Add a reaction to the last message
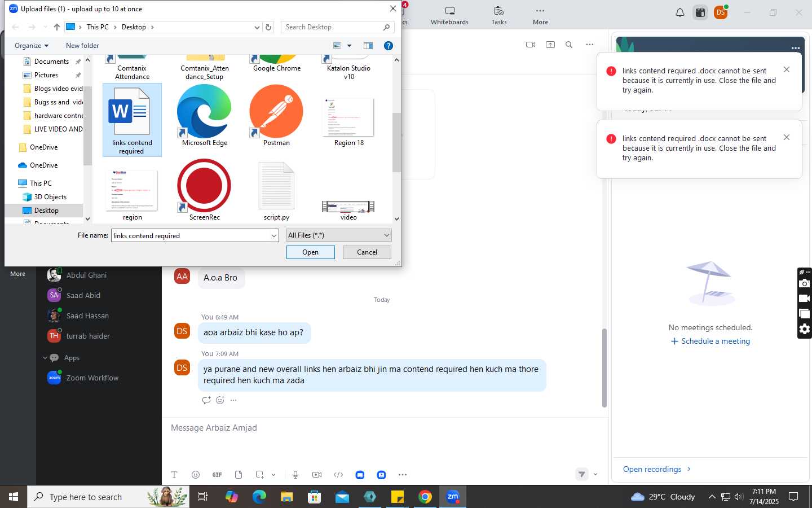The image size is (812, 508). coord(220,400)
